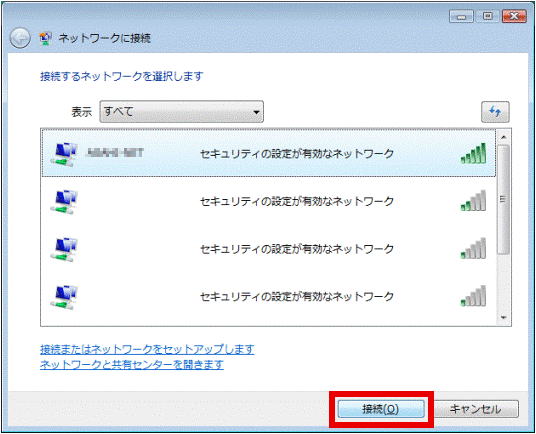Click the scroll up arrow of the list
Screen dimensions: 536x434
503,137
